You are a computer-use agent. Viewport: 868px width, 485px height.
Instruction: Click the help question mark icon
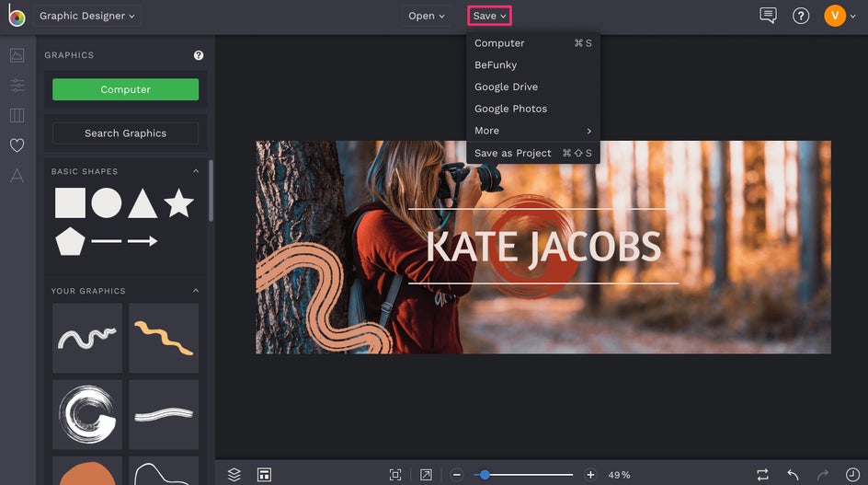point(801,16)
